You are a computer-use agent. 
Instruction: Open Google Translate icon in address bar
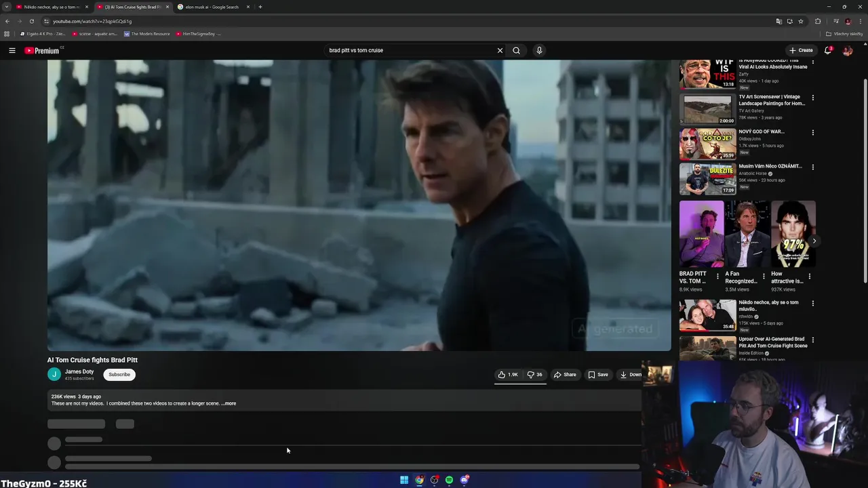tap(779, 21)
